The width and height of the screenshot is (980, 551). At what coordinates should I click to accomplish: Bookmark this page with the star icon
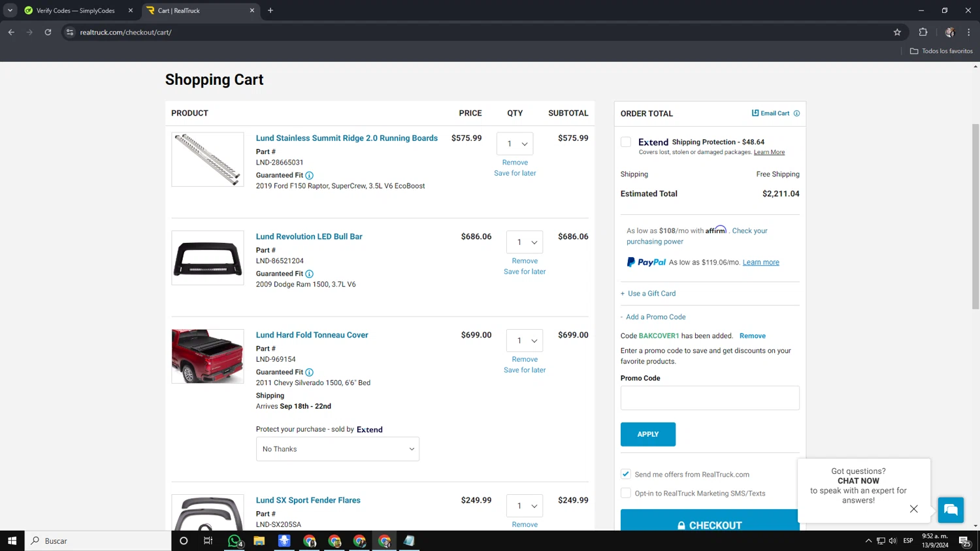point(897,32)
